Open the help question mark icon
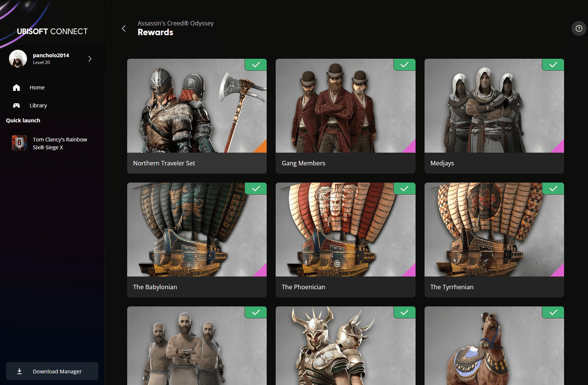Image resolution: width=588 pixels, height=385 pixels. [579, 28]
